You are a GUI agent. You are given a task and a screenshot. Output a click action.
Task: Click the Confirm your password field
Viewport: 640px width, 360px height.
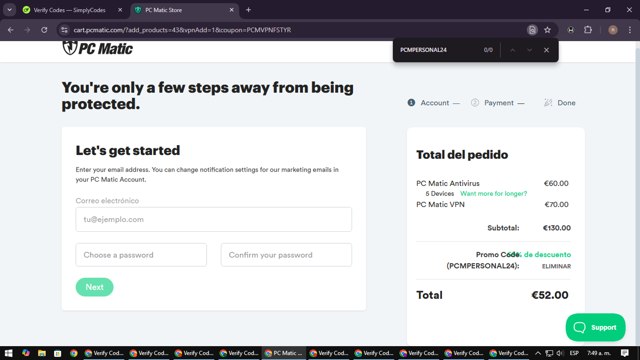[286, 255]
